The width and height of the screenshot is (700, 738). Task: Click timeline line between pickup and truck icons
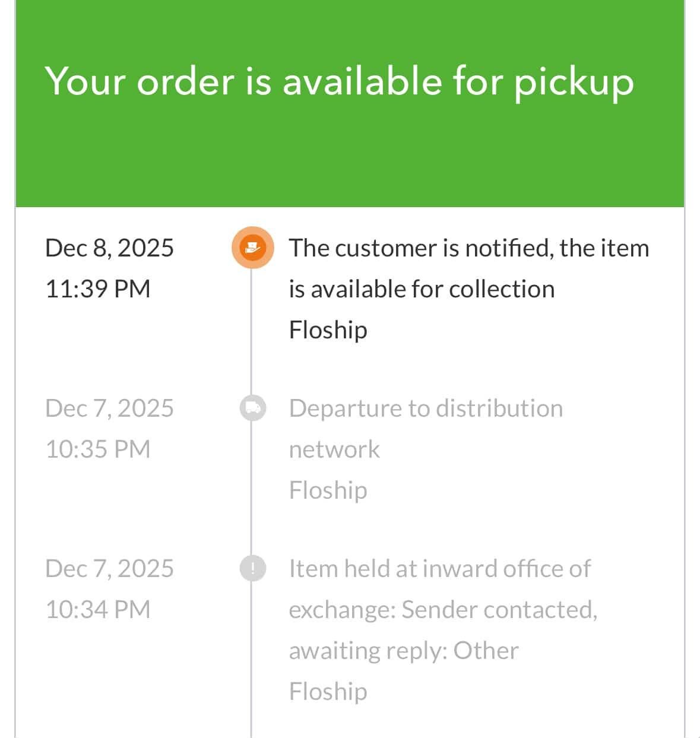(252, 332)
